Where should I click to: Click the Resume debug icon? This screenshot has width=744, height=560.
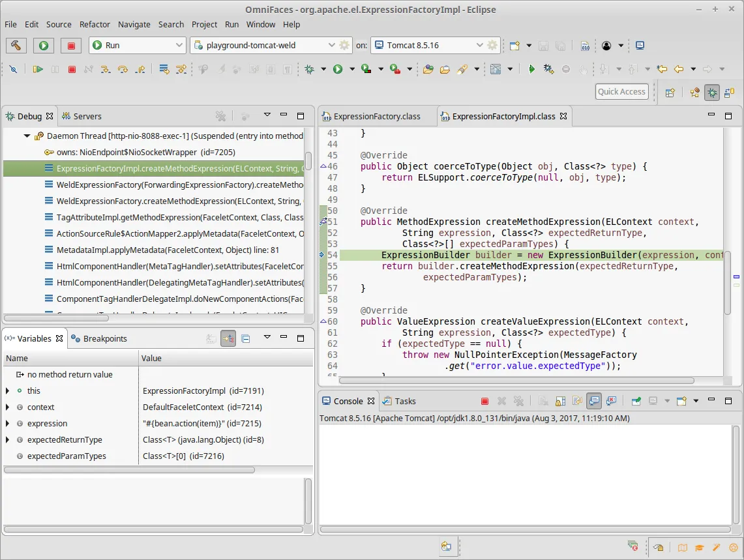click(x=38, y=69)
